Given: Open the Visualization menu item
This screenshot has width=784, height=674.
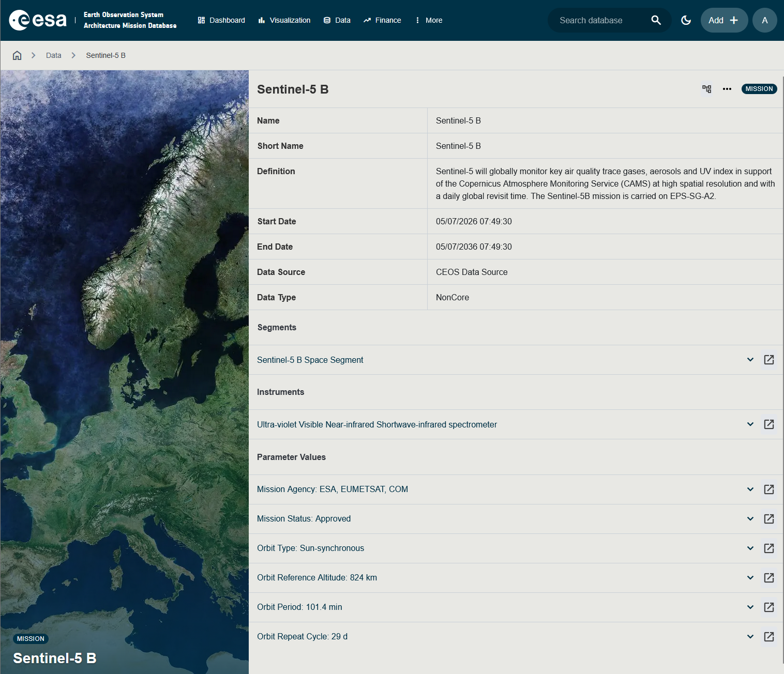Looking at the screenshot, I should click(x=284, y=20).
